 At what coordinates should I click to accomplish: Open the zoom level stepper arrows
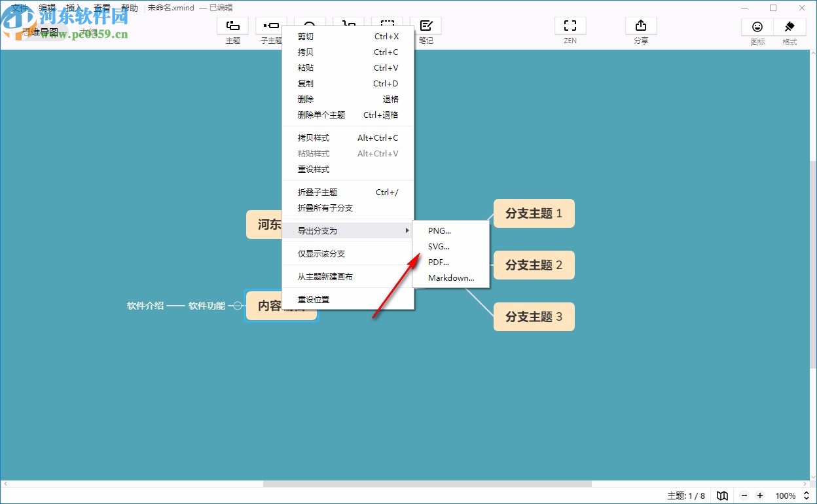(807, 495)
